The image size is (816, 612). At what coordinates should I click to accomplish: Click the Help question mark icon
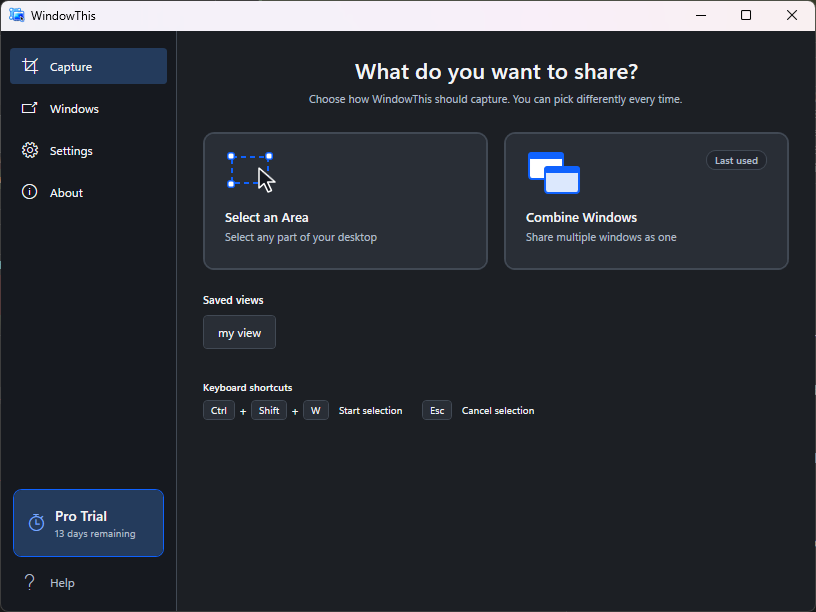(30, 582)
